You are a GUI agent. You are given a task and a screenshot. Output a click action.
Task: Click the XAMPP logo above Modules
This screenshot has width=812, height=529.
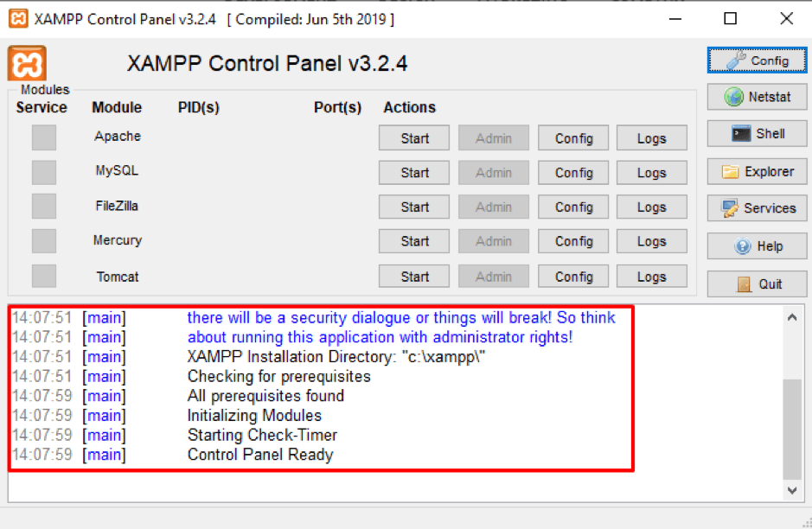point(26,63)
